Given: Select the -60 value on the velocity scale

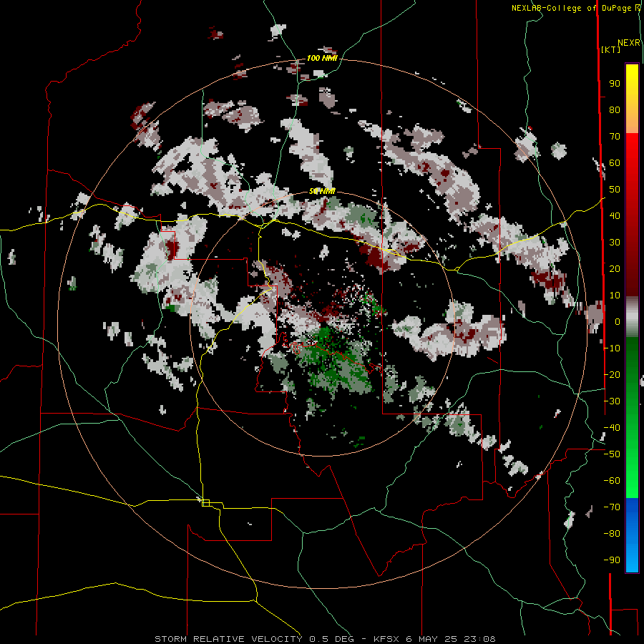Looking at the screenshot, I should pyautogui.click(x=612, y=481).
